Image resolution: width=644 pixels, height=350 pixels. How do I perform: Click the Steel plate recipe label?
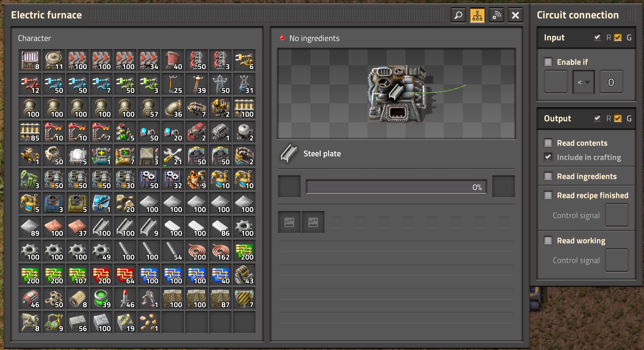(x=322, y=154)
